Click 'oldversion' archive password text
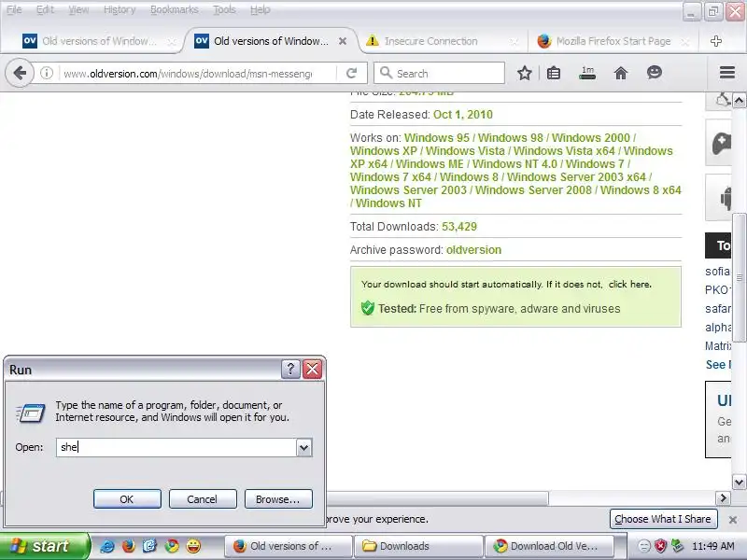 (473, 250)
